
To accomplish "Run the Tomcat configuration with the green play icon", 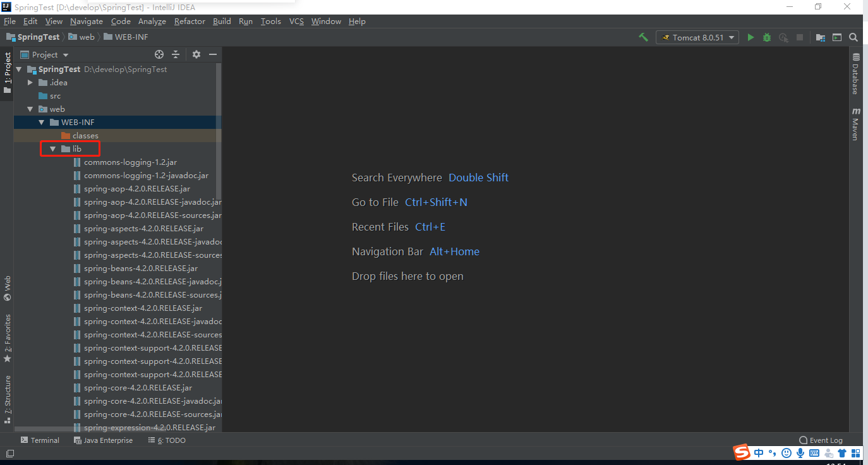I will click(750, 37).
